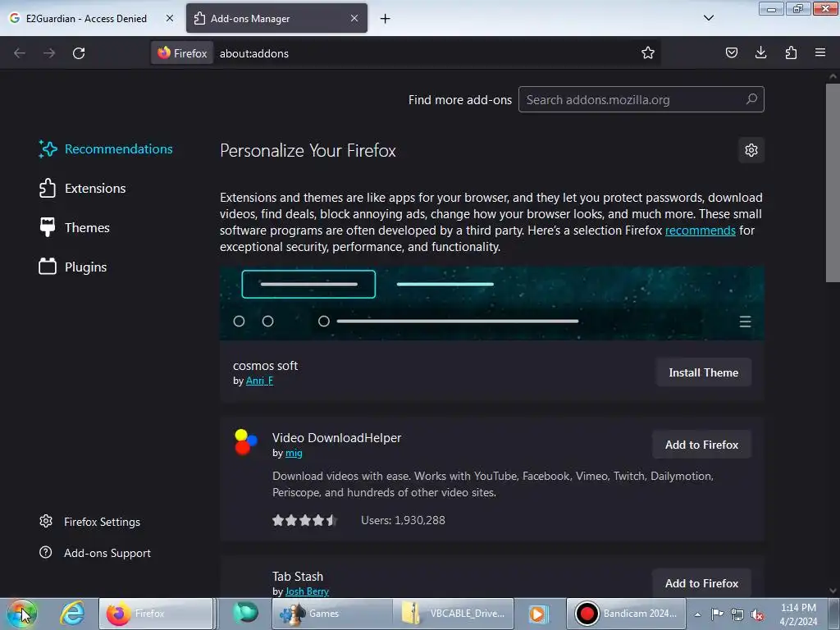
Task: Open the VBCABLE_Driver taskbar folder
Action: [x=453, y=614]
